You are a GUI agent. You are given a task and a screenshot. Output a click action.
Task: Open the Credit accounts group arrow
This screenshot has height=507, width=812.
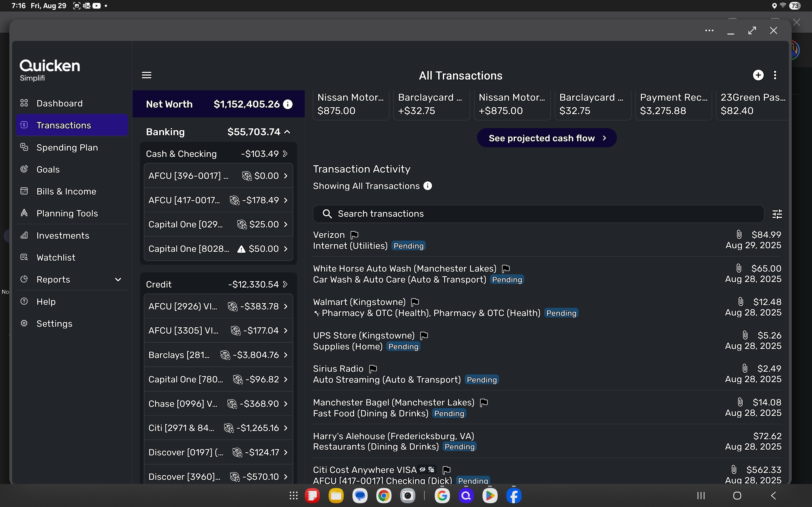tap(285, 284)
